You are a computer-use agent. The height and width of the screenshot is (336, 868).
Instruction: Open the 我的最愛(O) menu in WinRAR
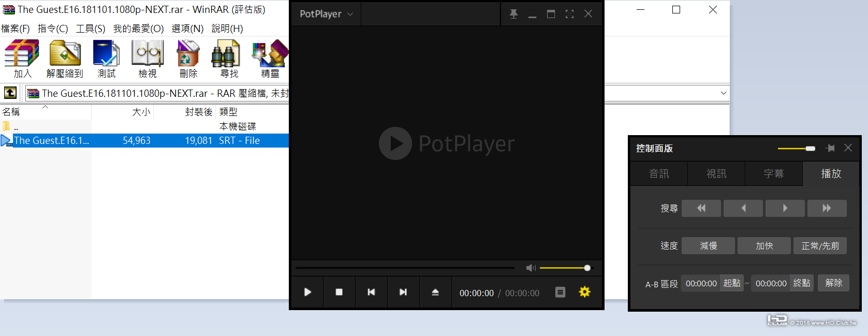pyautogui.click(x=138, y=28)
